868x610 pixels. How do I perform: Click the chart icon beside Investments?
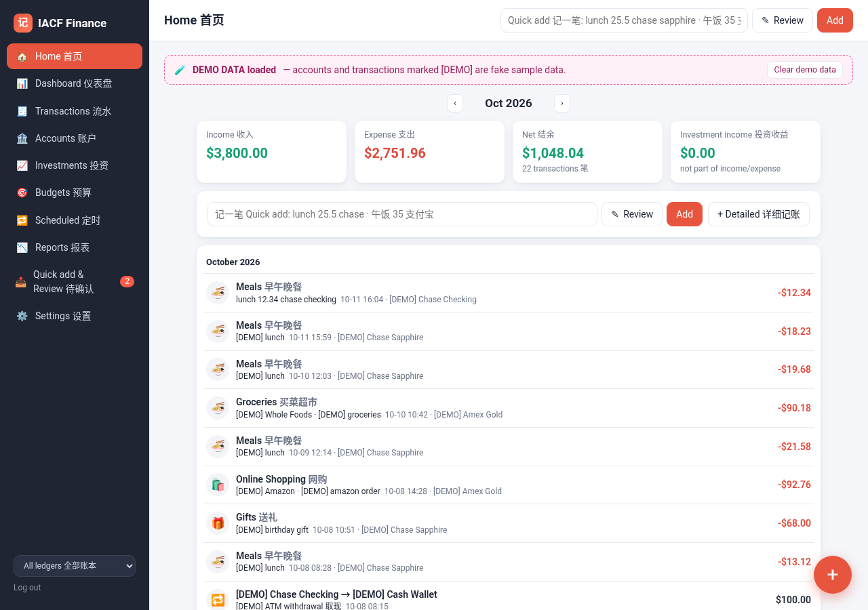(x=22, y=165)
